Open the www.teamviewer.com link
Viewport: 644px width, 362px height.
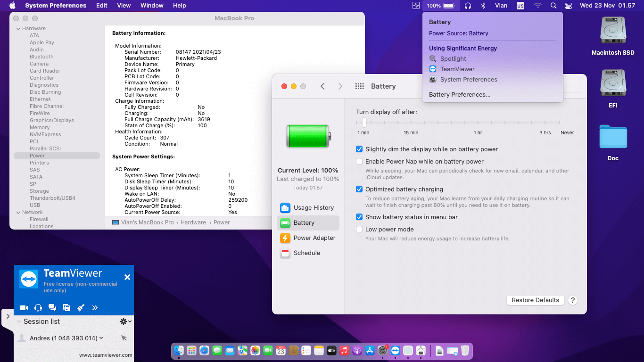106,355
